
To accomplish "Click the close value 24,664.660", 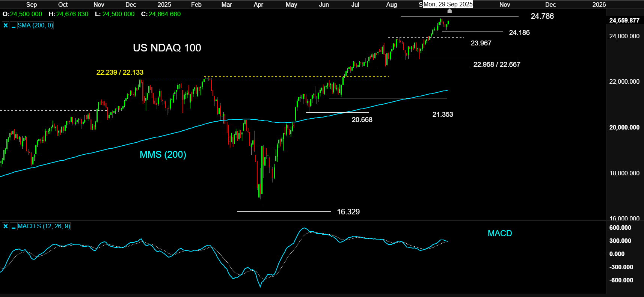I will tap(164, 14).
